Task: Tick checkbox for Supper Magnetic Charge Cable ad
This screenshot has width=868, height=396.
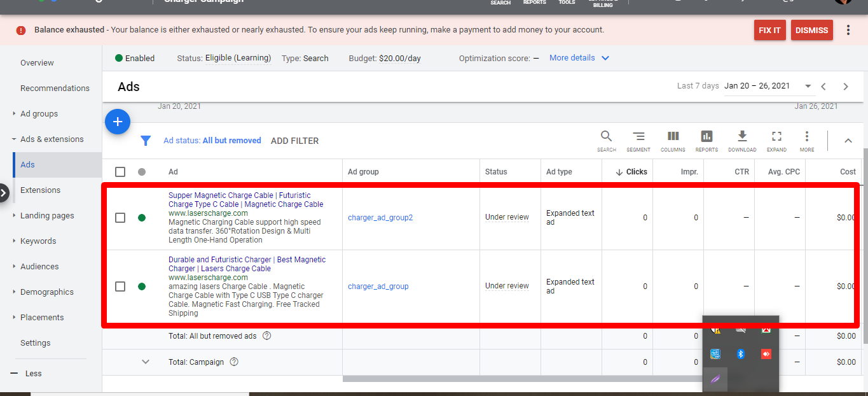Action: [x=120, y=218]
